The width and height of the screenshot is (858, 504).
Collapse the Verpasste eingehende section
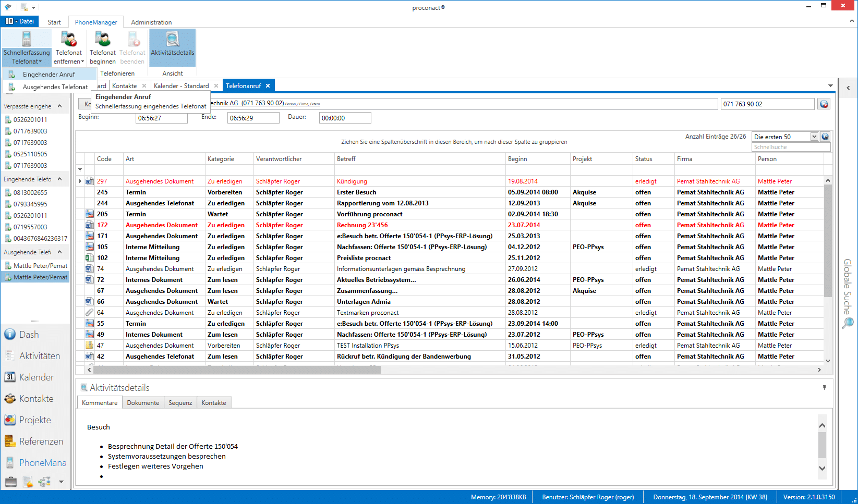pyautogui.click(x=59, y=106)
